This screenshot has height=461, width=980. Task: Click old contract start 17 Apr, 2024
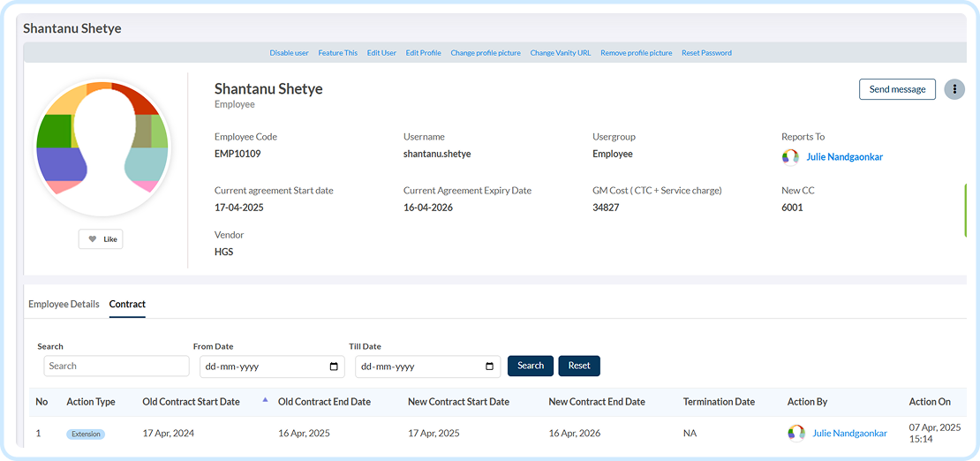[168, 433]
